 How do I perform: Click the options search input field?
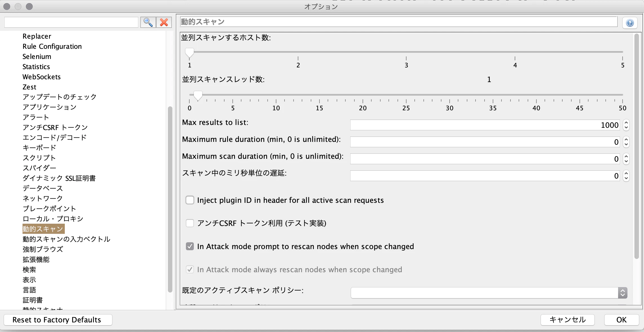71,22
